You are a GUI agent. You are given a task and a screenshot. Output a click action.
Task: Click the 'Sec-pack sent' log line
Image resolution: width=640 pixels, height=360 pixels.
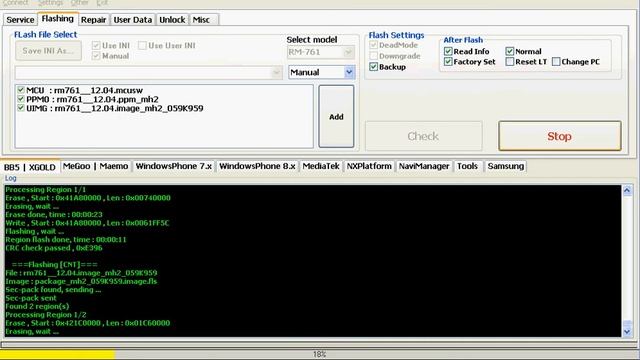click(31, 298)
